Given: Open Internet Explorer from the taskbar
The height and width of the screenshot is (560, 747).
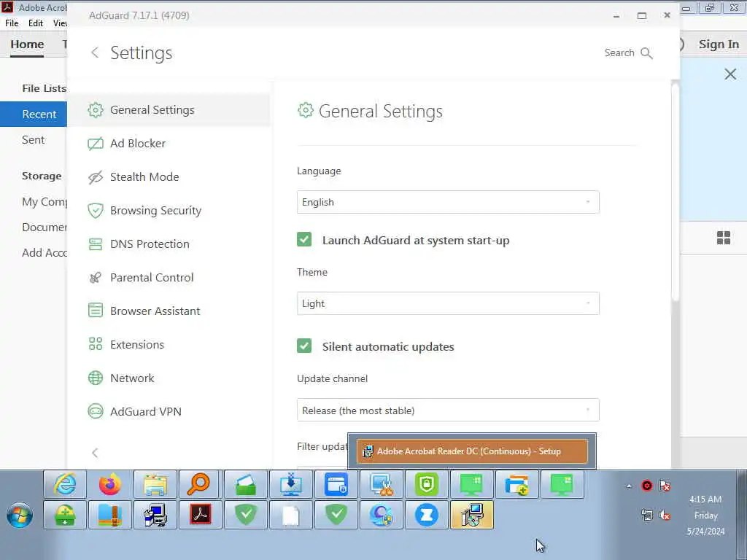Looking at the screenshot, I should pos(65,484).
